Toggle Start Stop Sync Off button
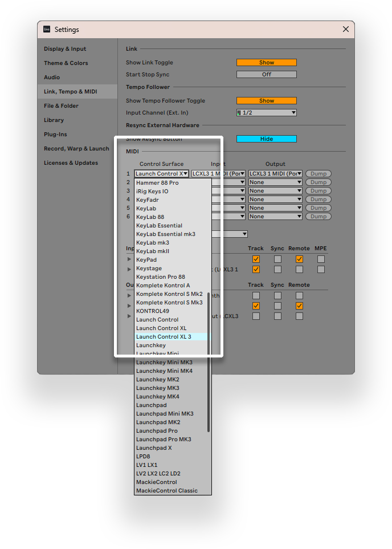 coord(266,74)
